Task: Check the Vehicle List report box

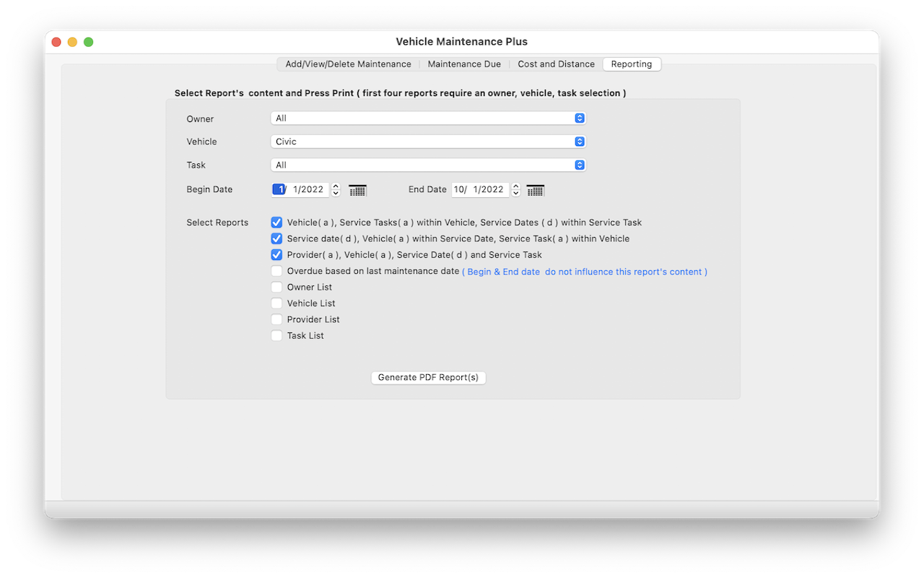Action: pyautogui.click(x=276, y=303)
